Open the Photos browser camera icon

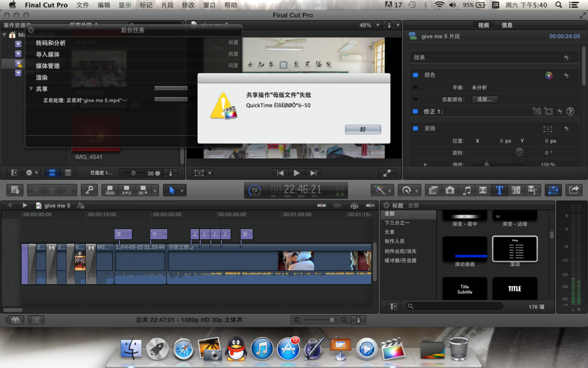coord(450,190)
